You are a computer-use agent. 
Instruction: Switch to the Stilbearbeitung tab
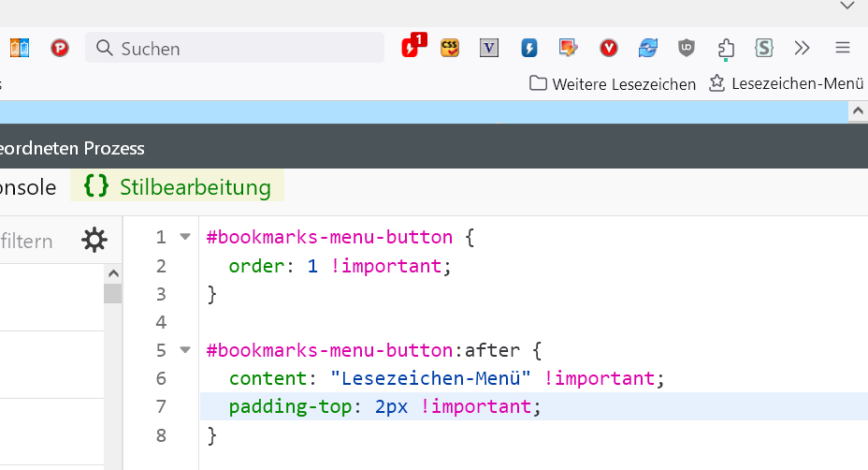(177, 186)
